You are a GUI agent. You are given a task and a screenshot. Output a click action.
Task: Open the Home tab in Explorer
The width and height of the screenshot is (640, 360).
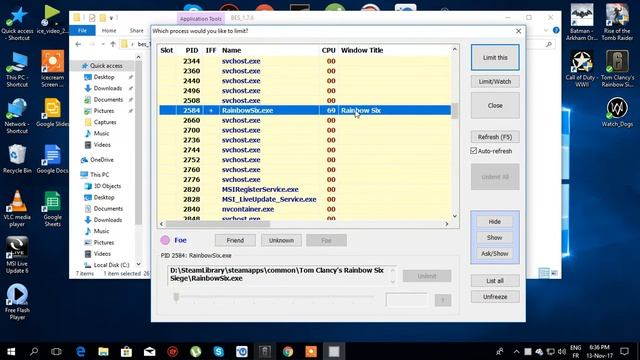[109, 31]
